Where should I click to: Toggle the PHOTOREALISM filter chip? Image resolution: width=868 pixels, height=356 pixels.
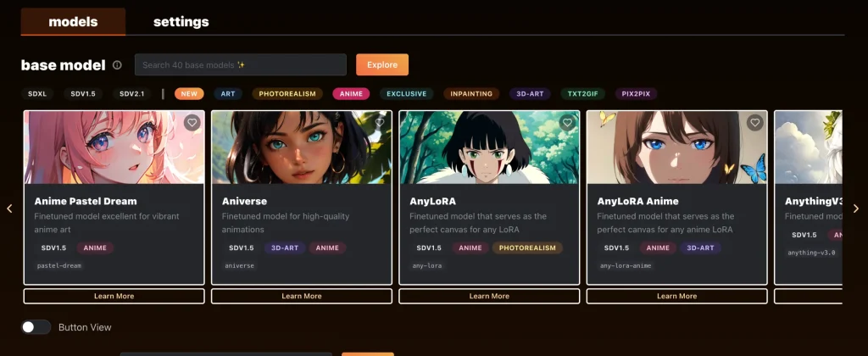(x=287, y=94)
